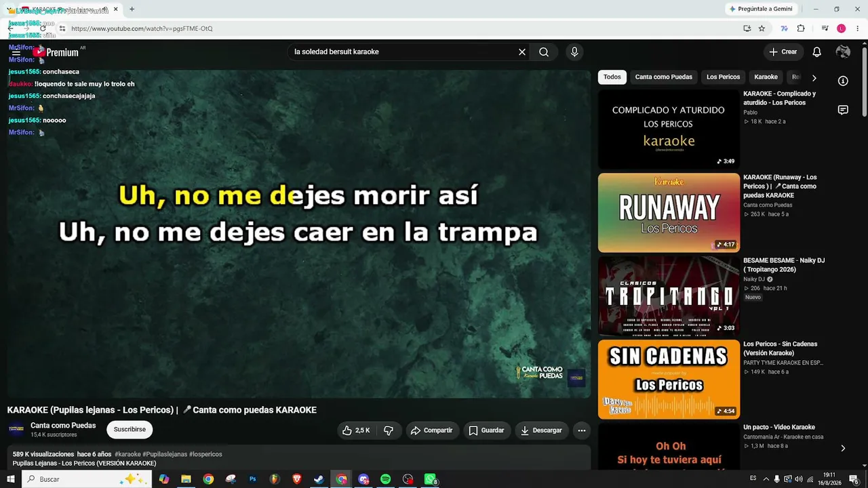This screenshot has width=868, height=488.
Task: Open the chat panel icon in right sidebar
Action: [x=843, y=110]
